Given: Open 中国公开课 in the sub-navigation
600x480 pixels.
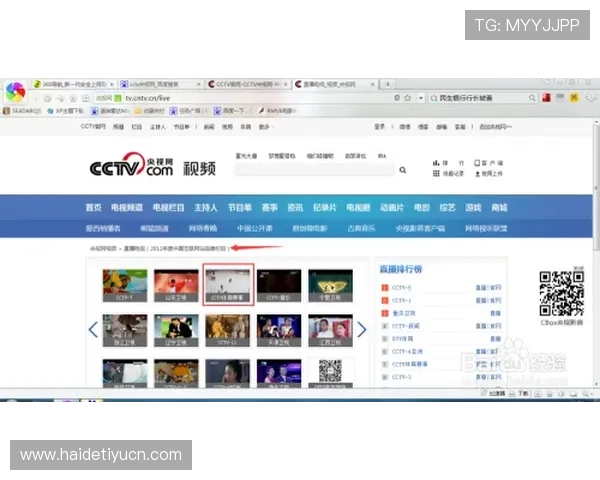Looking at the screenshot, I should (254, 229).
